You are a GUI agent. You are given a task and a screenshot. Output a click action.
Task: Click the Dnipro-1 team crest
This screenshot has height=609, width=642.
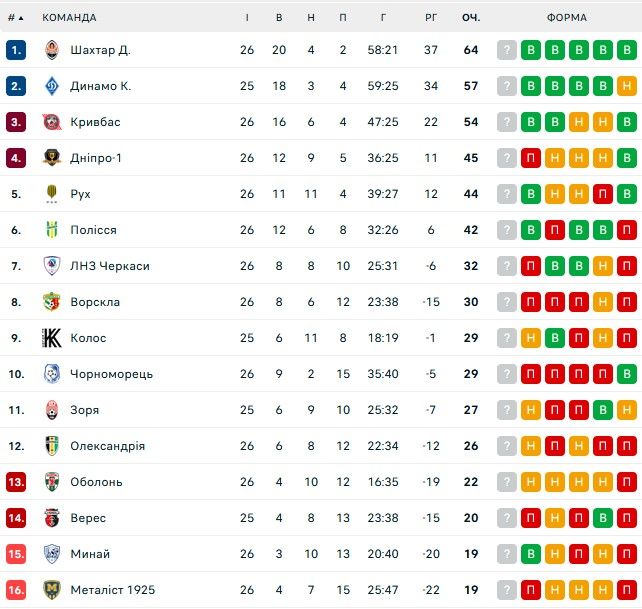[x=52, y=158]
